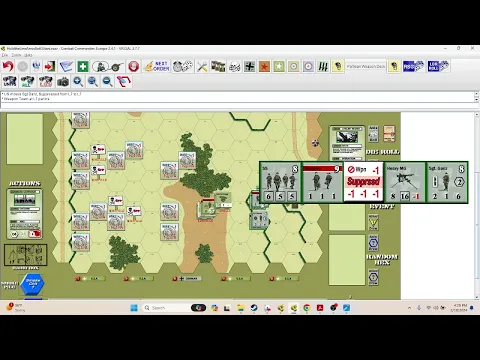480x360 pixels.
Task: Click the map vertical scrollbar down arrow
Action: [476, 297]
